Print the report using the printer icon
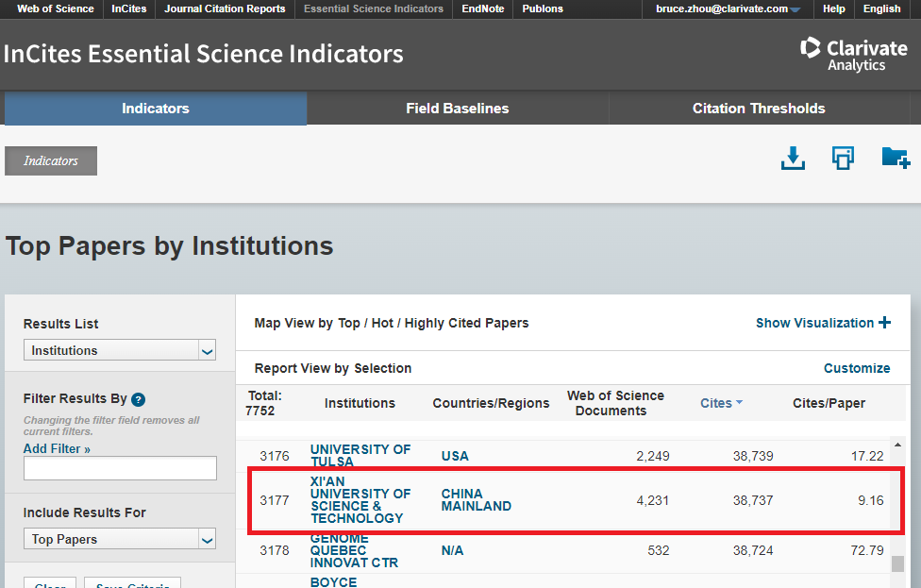 pos(843,158)
